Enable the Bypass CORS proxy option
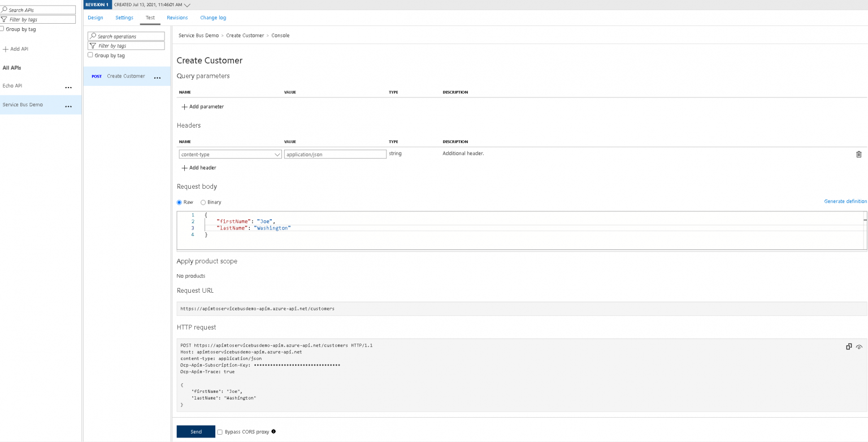 pos(219,432)
